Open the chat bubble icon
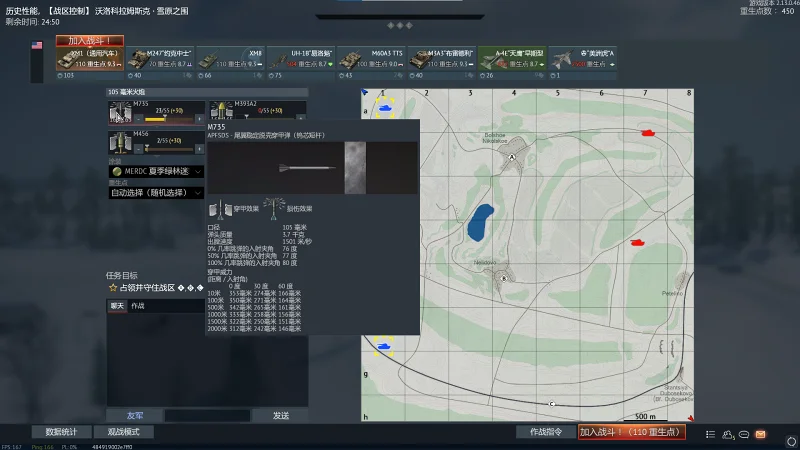 pos(744,434)
